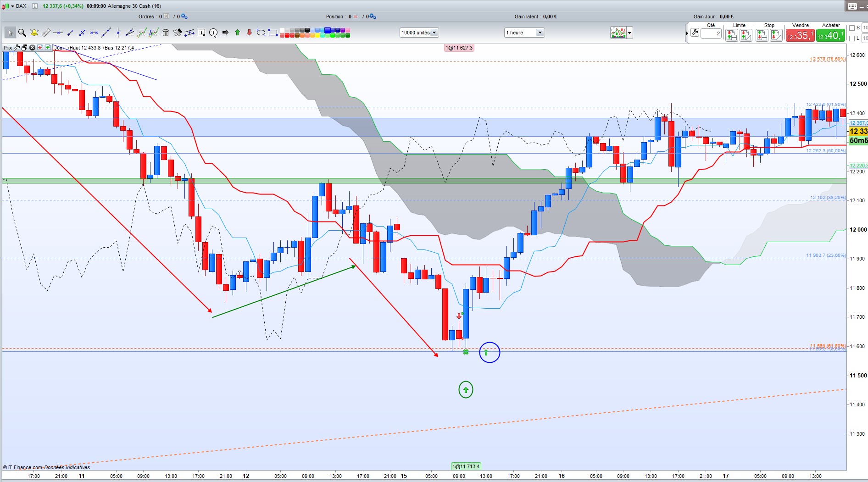The width and height of the screenshot is (868, 482).
Task: Click the 12 102 (38,20%) Fibonacci label
Action: 828,198
